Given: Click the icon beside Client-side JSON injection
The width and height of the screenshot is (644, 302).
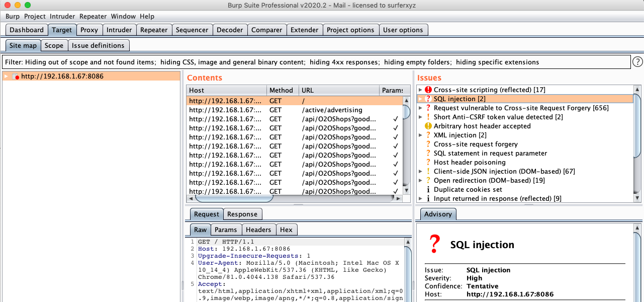Looking at the screenshot, I should click(428, 171).
